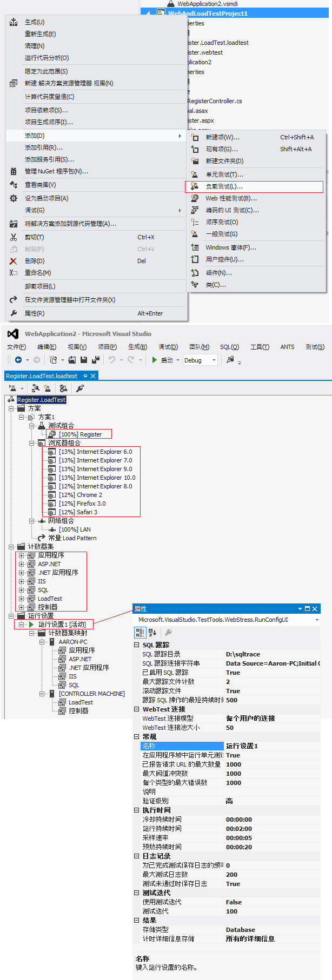Click the 预热持续时间 value 00:00:20
This screenshot has width=332, height=980.
[272, 847]
